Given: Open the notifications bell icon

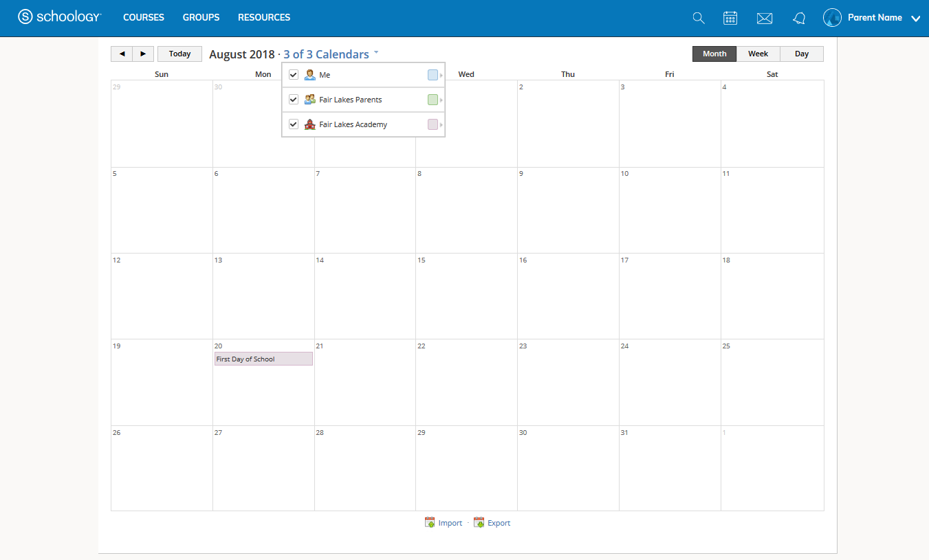Looking at the screenshot, I should coord(799,19).
